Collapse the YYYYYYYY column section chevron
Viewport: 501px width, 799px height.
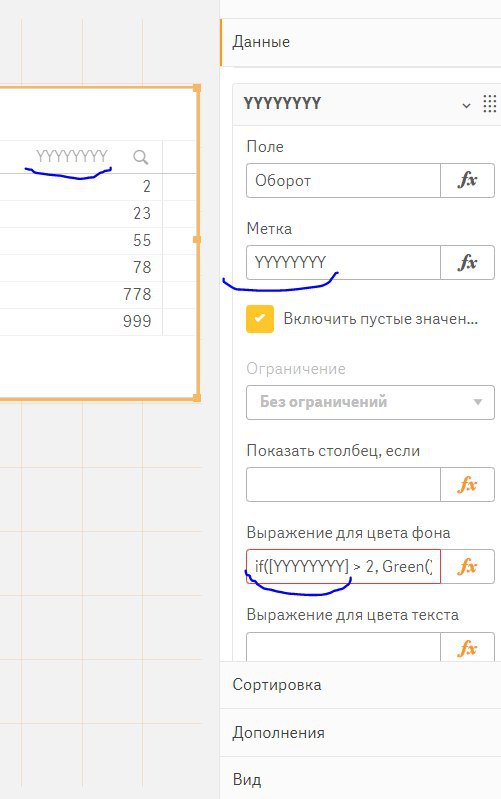pos(466,105)
